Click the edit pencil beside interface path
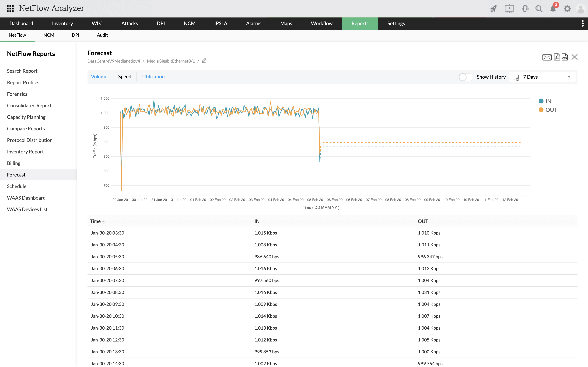The height and width of the screenshot is (367, 588). click(204, 61)
